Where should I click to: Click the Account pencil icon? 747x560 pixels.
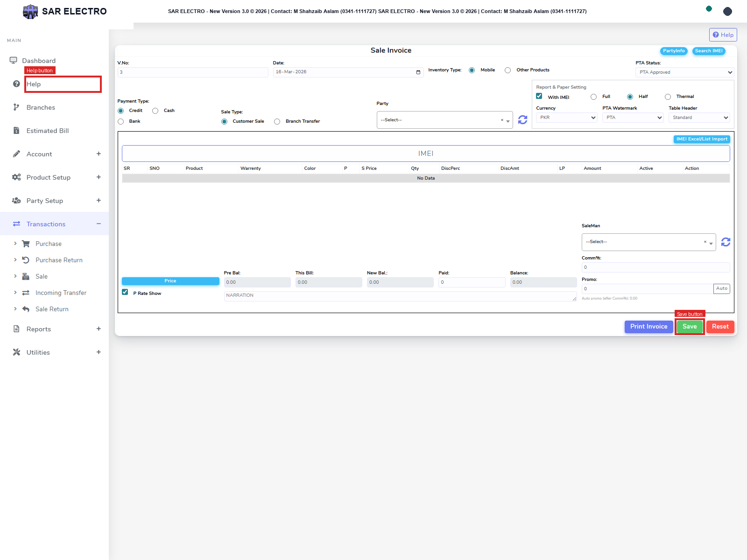16,154
